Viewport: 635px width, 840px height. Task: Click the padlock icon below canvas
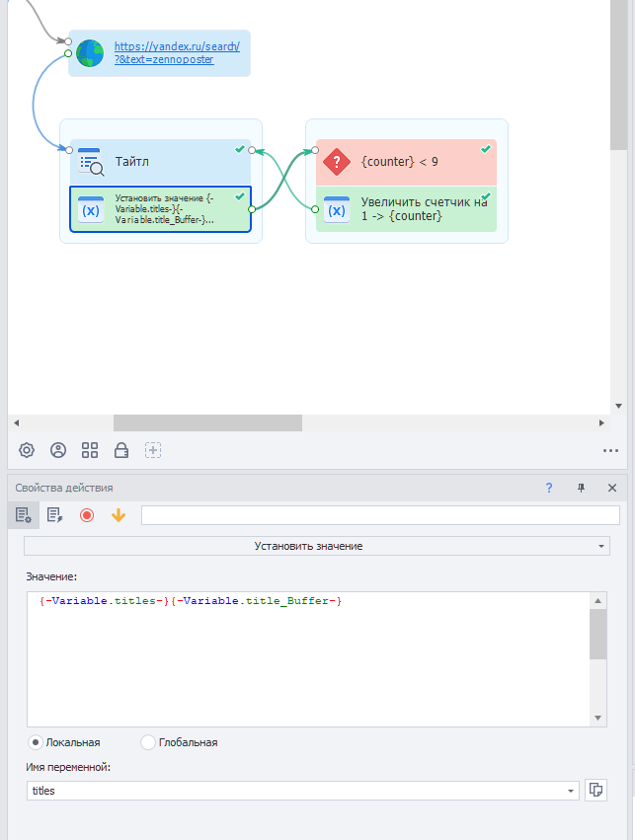tap(121, 450)
